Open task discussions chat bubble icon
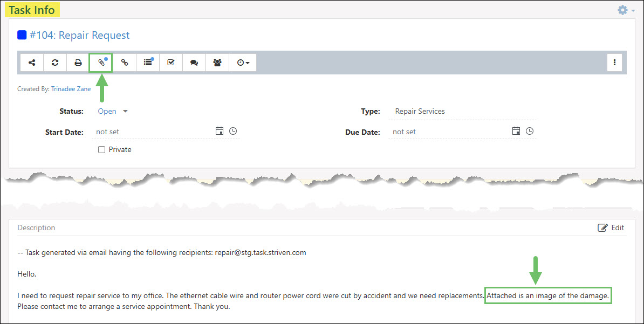This screenshot has width=644, height=324. coord(194,62)
